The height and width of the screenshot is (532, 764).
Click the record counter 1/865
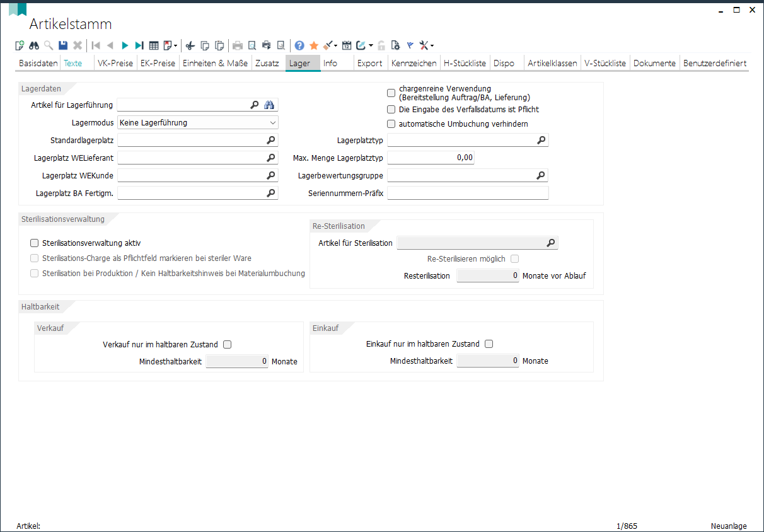627,526
